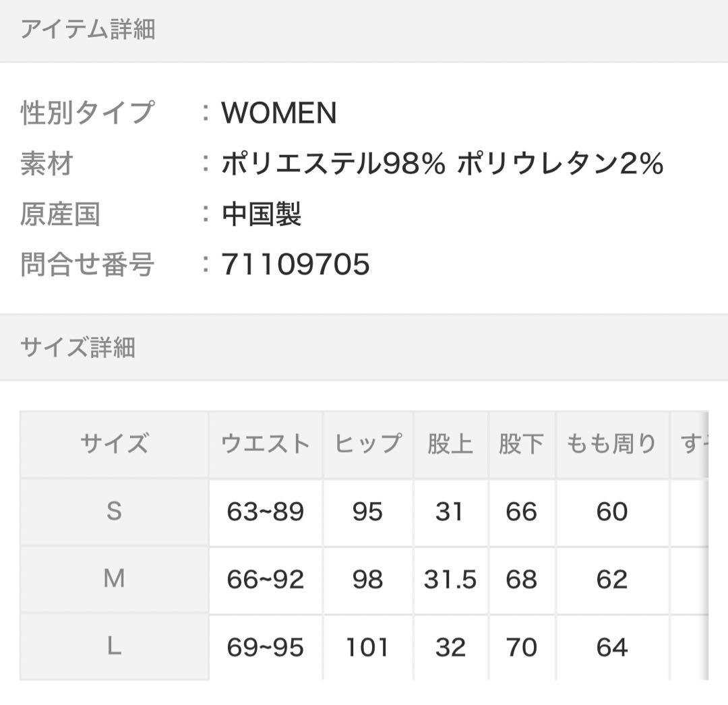
Task: Select the L size row label
Action: (x=114, y=647)
